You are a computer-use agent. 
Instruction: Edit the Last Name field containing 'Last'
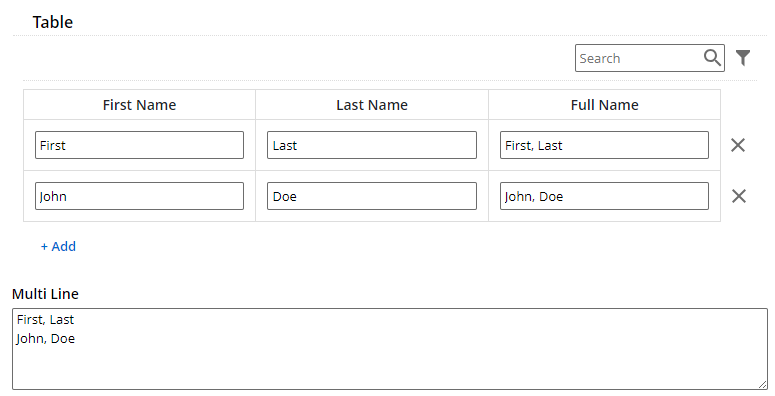coord(372,145)
